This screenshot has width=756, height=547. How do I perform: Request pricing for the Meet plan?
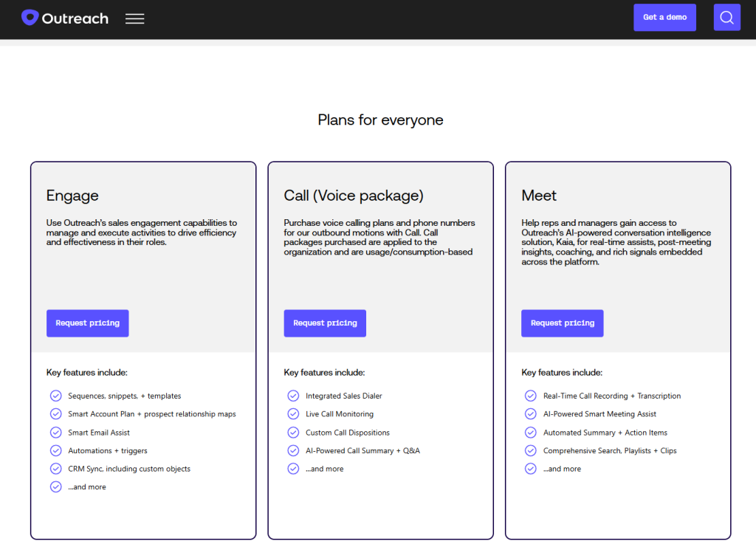(x=562, y=323)
